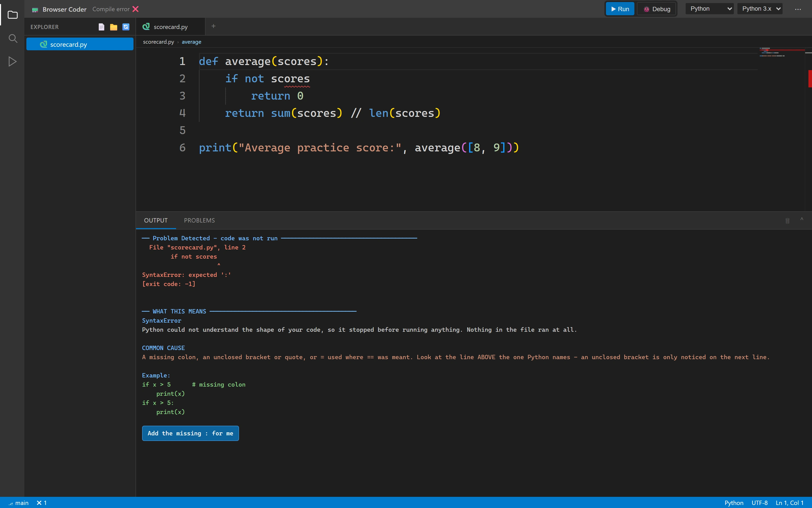Run the code with the Run button
This screenshot has width=812, height=508.
coord(620,9)
